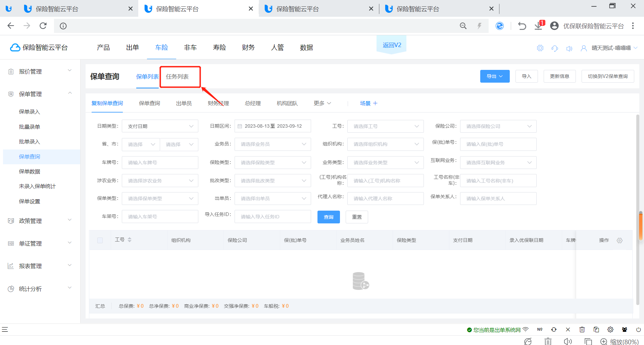Viewport: 644px width, 345px height.
Task: Click the Wi-Fi network status icon
Action: [526, 330]
